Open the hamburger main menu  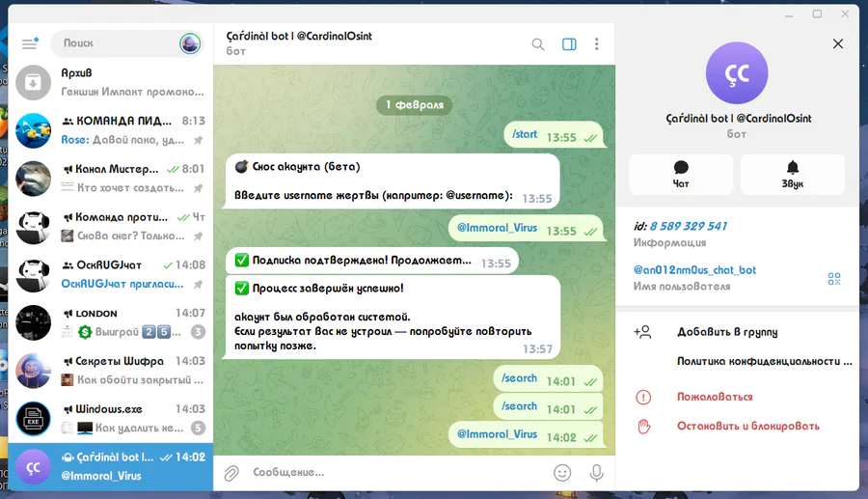coord(30,43)
